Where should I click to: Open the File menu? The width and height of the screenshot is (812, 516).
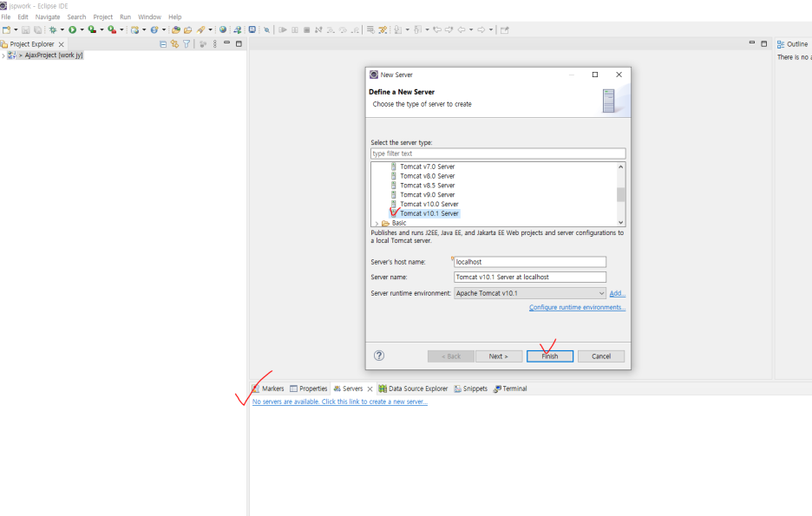(x=6, y=17)
